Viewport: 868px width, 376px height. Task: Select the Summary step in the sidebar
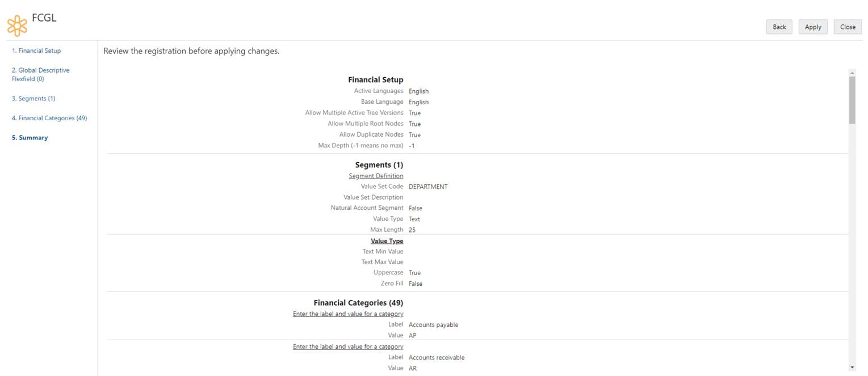click(30, 138)
